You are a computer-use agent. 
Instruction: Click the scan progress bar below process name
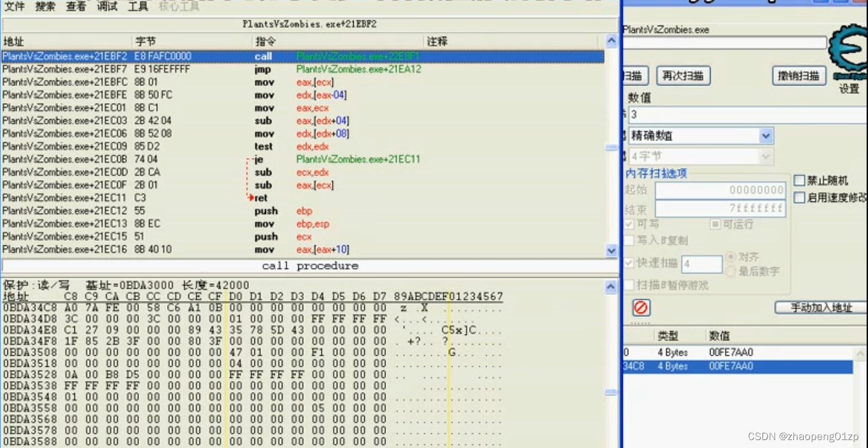tap(725, 43)
